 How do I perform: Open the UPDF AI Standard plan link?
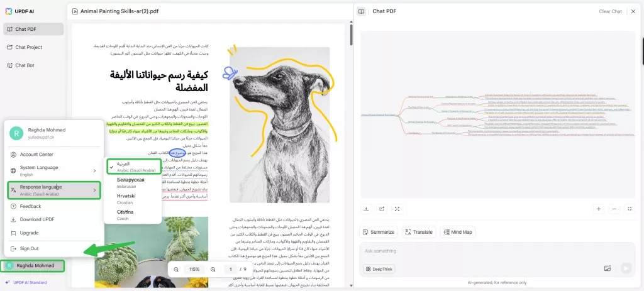(26, 282)
